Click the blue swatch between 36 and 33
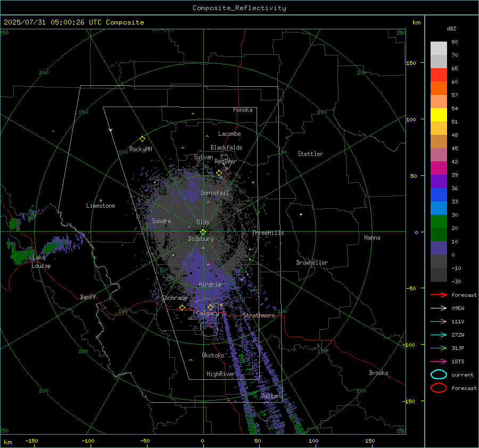Viewport: 479px width, 448px height. pyautogui.click(x=439, y=195)
